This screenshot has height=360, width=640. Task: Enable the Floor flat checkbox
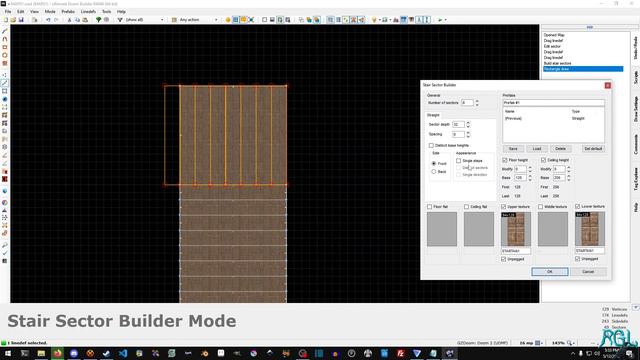[x=429, y=207]
